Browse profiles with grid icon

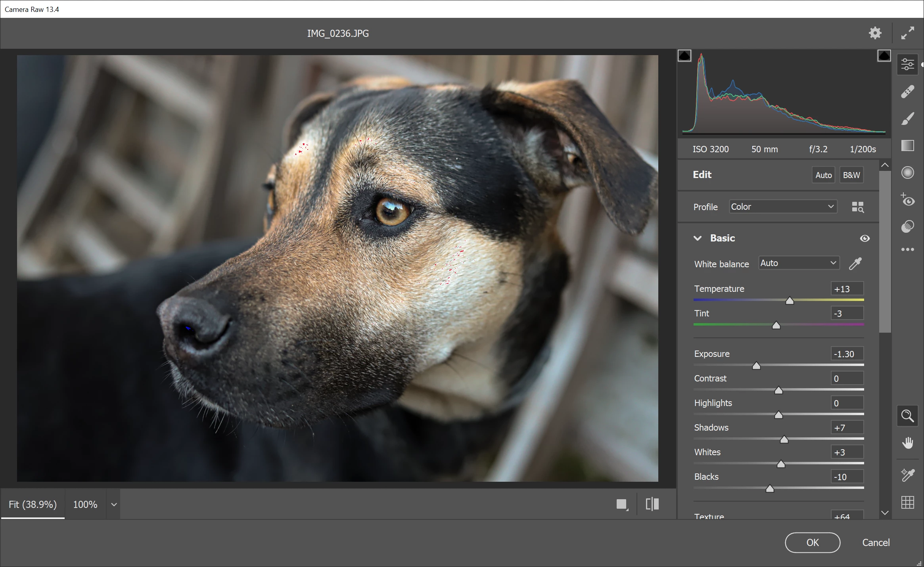coord(857,207)
